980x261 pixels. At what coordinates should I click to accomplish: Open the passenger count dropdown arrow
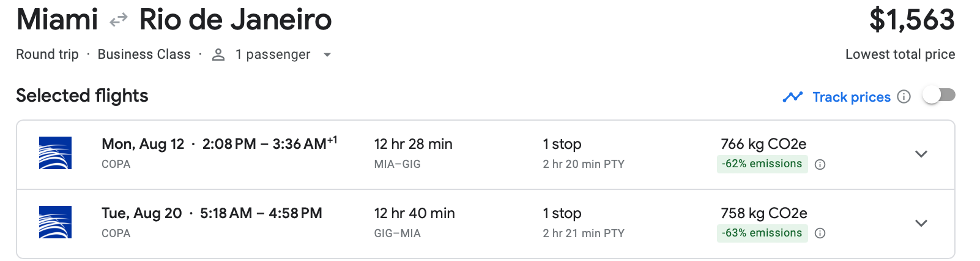tap(327, 55)
